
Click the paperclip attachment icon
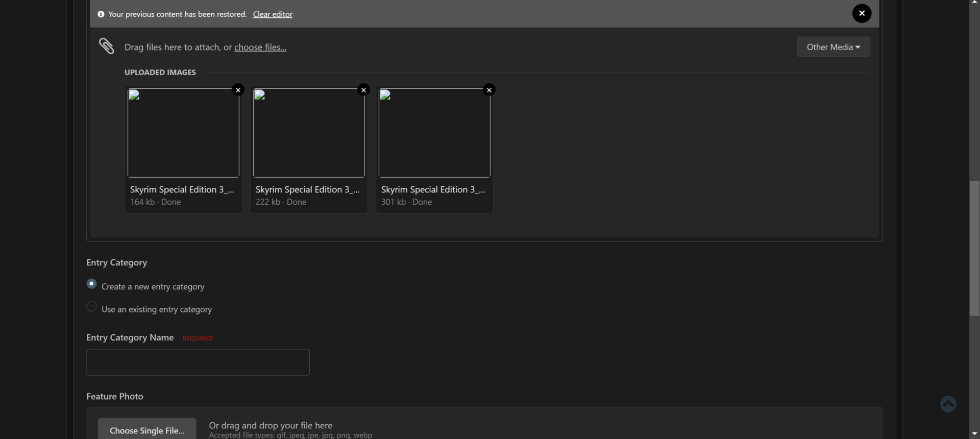point(107,46)
